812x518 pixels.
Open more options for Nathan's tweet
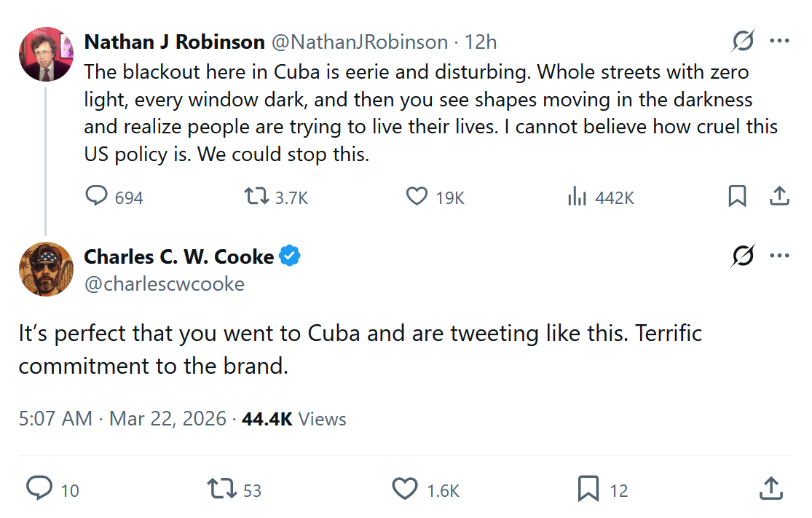779,42
